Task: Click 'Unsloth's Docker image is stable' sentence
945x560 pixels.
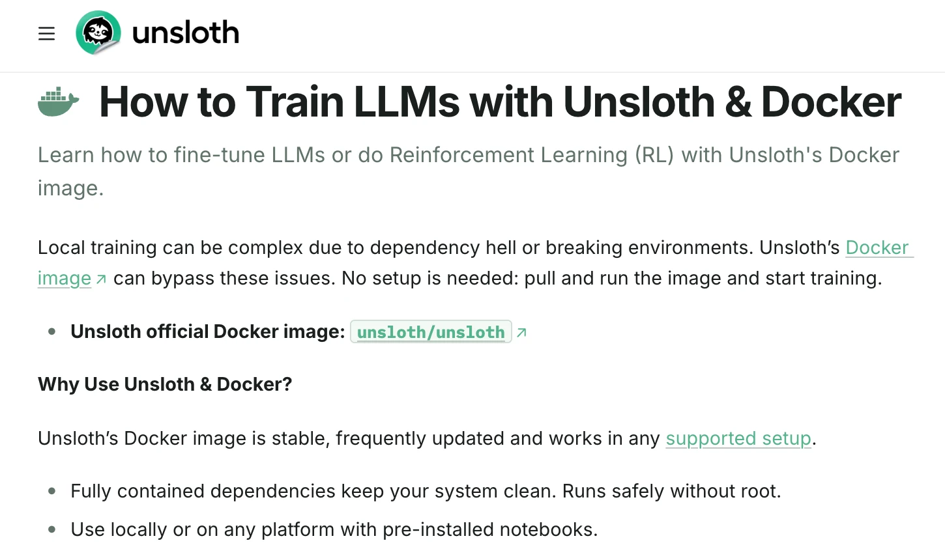Action: click(x=349, y=438)
